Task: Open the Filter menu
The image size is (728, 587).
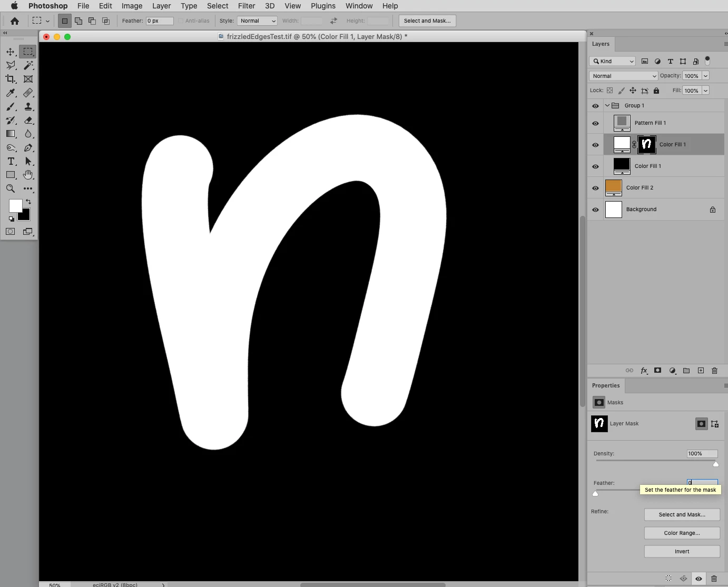Action: tap(247, 6)
